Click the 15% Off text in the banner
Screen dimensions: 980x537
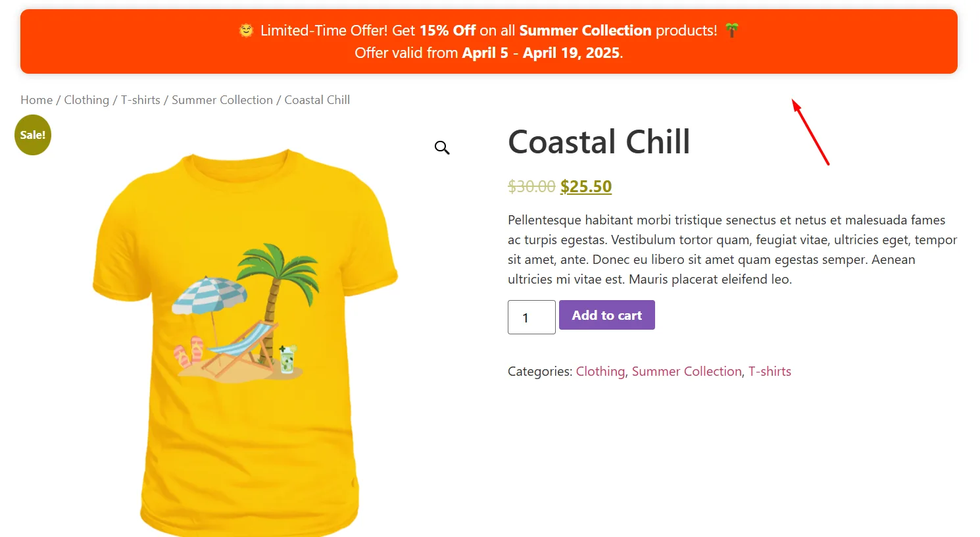447,30
